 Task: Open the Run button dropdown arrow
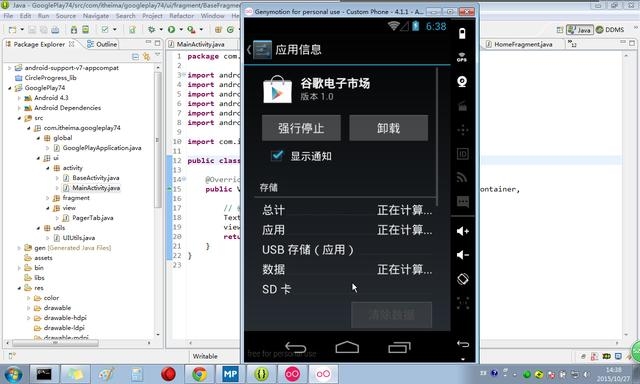pyautogui.click(x=180, y=29)
